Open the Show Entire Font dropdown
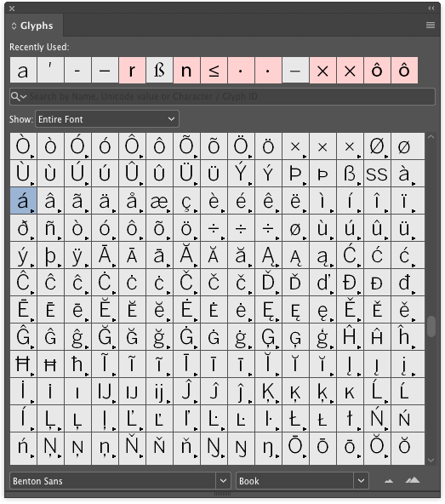 click(107, 119)
